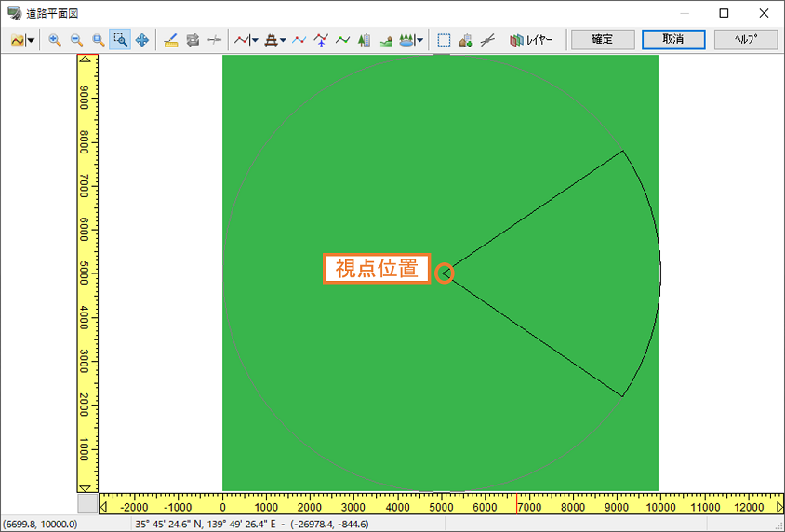This screenshot has height=532, width=785.
Task: Click the measure ruler pencil icon
Action: (x=171, y=40)
